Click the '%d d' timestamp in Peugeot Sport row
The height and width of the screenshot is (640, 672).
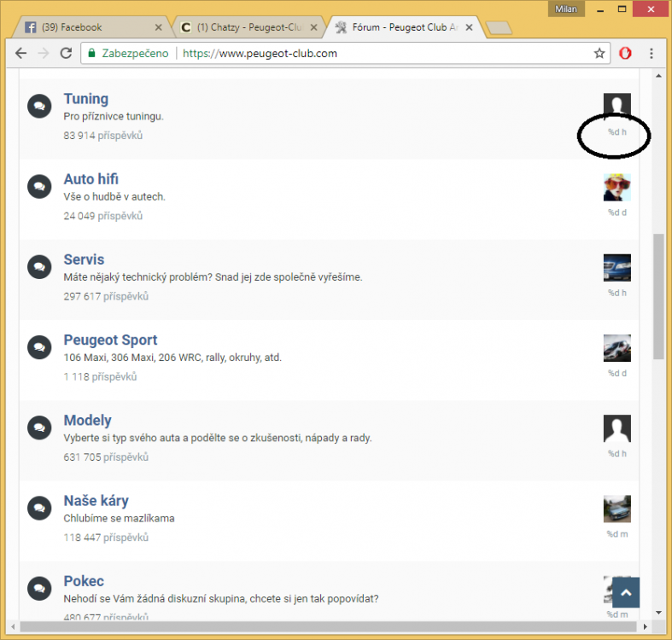(617, 373)
